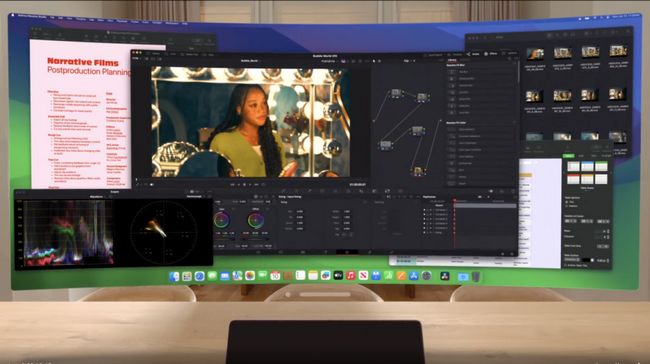
Task: Open the table outline style dropdown
Action: 572,260
